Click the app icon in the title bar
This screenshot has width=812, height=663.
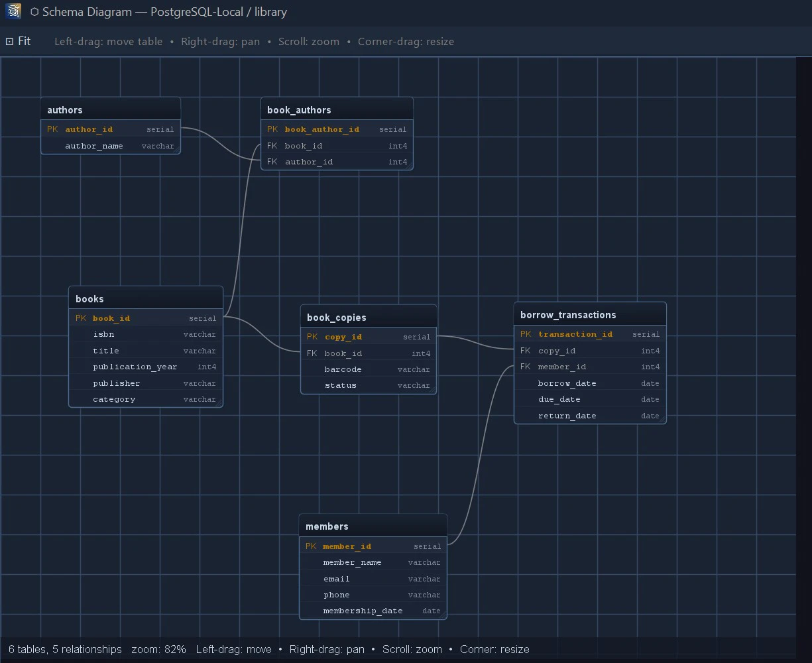pos(12,11)
